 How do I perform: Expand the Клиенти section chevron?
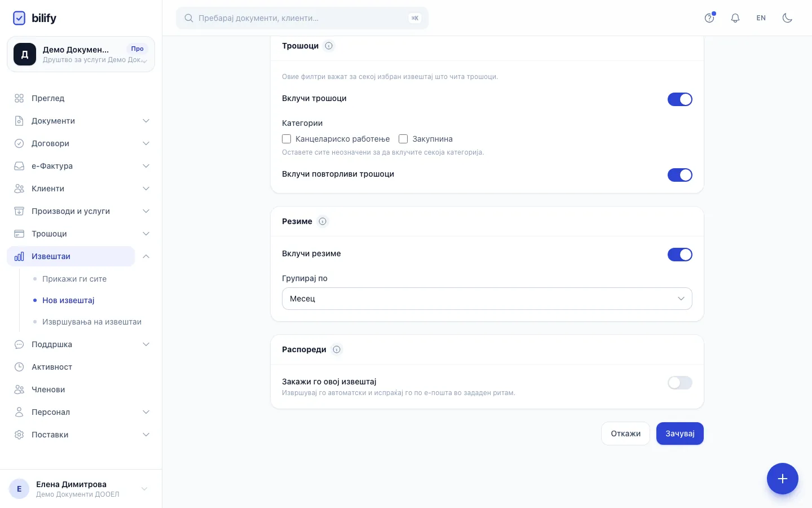[146, 189]
